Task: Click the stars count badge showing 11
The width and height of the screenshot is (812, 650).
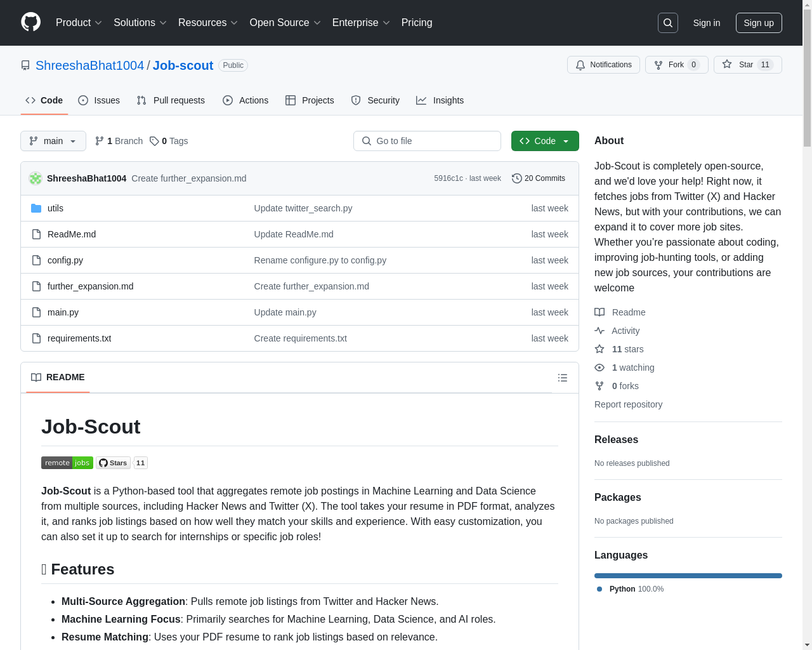Action: (x=141, y=463)
